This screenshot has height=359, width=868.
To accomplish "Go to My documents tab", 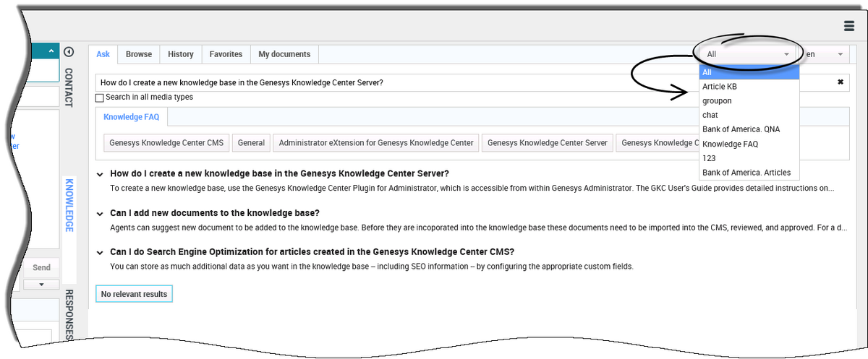I will [284, 54].
